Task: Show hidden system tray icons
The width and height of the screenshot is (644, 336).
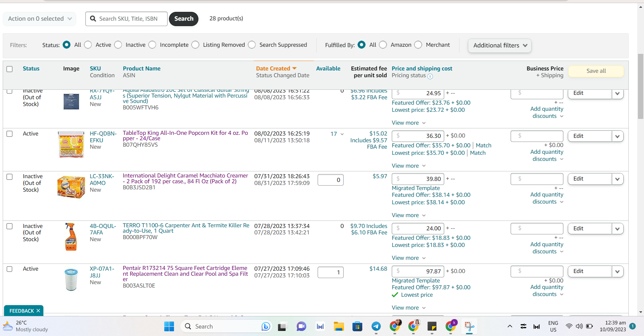Action: pos(510,326)
